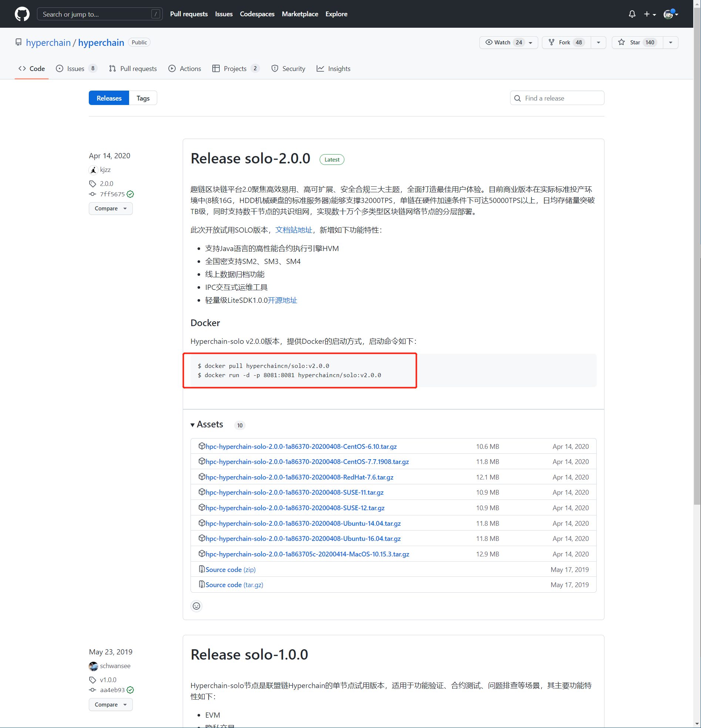
Task: Click the package icon for CentOS-6.10 asset
Action: point(202,446)
